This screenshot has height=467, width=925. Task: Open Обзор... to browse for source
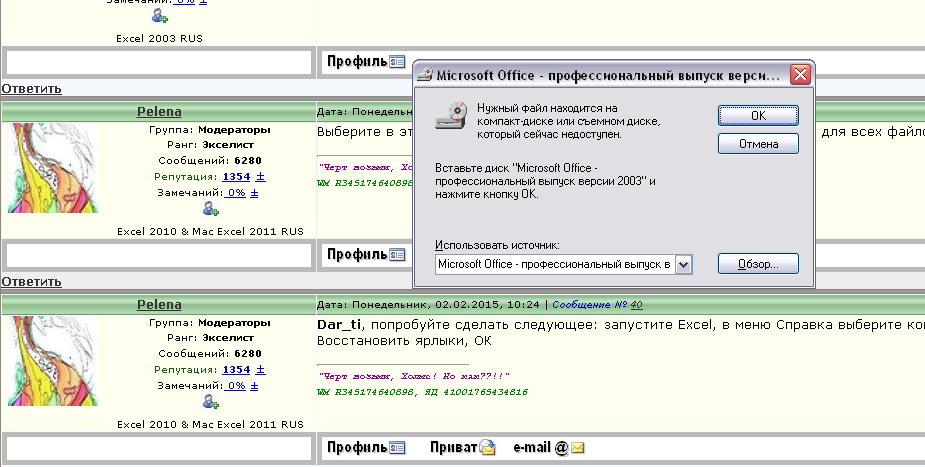pos(758,264)
